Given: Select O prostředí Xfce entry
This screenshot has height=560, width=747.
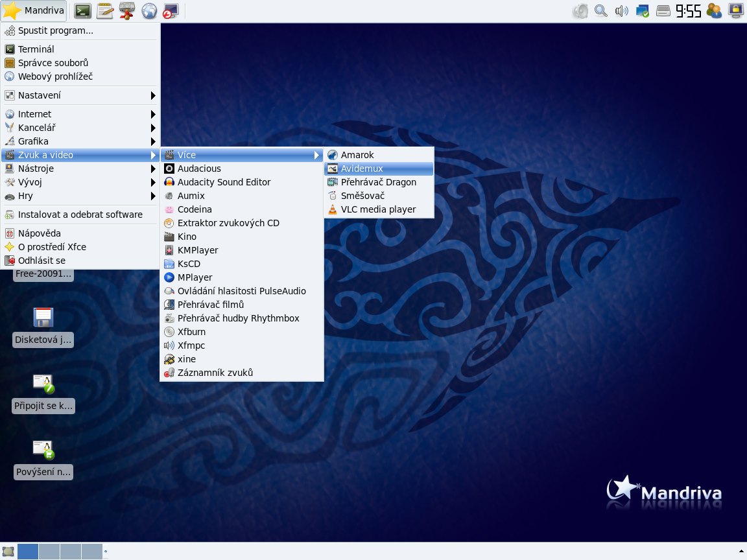Looking at the screenshot, I should (x=80, y=247).
